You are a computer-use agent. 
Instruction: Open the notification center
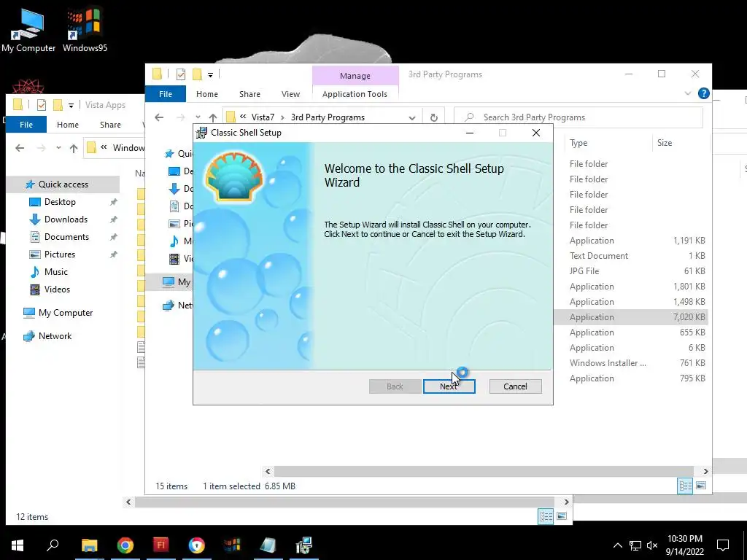[723, 545]
